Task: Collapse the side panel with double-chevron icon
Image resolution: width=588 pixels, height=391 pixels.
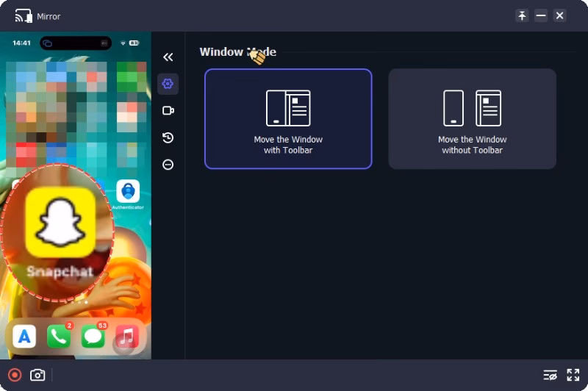Action: (x=168, y=57)
